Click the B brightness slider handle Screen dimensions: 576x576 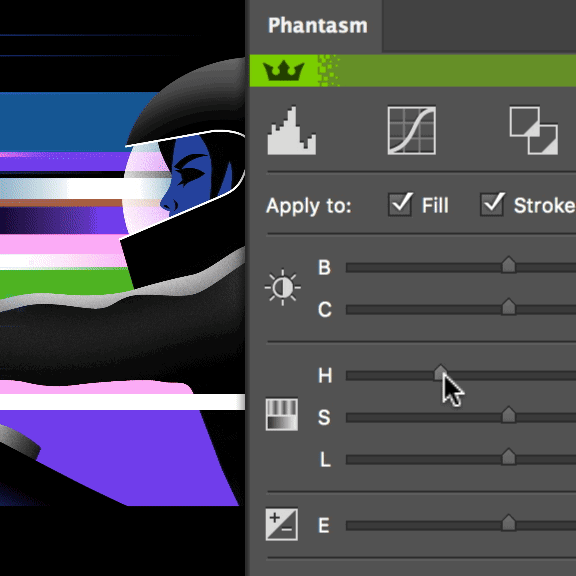509,264
